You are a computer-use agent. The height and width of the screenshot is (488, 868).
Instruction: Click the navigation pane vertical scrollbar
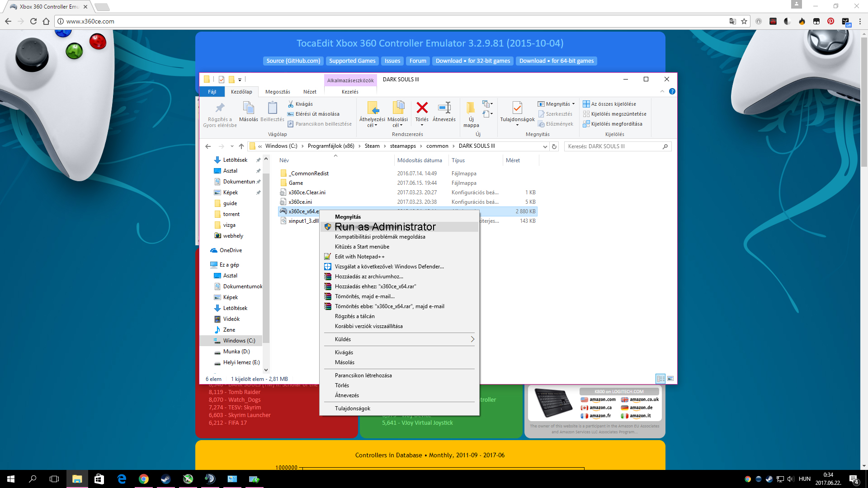coord(266,262)
